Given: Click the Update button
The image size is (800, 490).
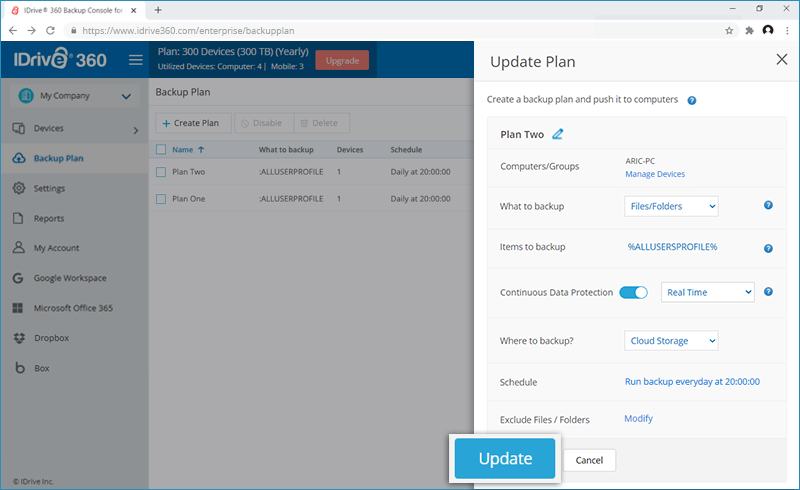Looking at the screenshot, I should [x=505, y=459].
